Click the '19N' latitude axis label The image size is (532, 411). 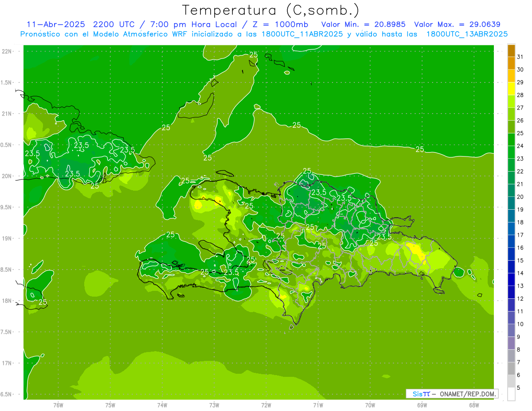pos(8,239)
